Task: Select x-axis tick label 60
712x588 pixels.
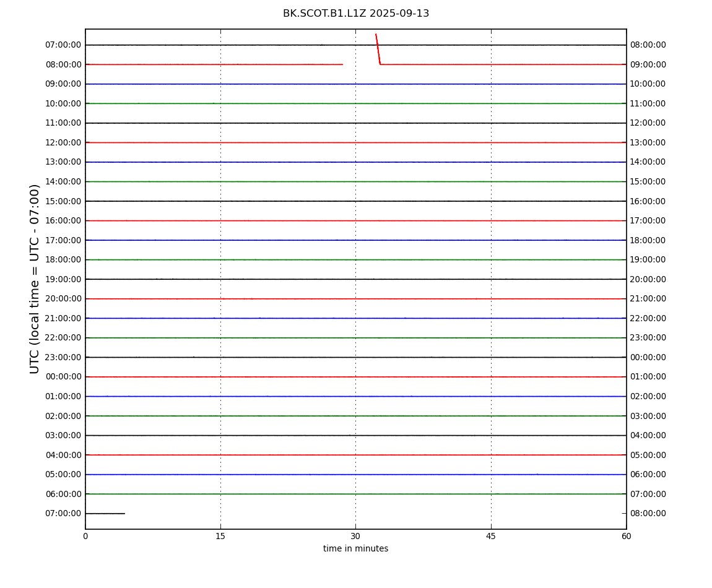Action: 626,536
